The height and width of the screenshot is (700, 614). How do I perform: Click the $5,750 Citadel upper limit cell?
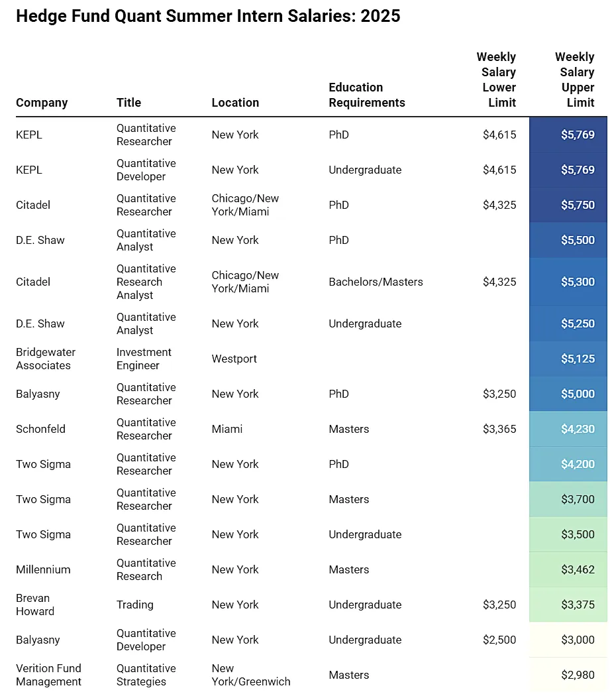click(x=568, y=205)
